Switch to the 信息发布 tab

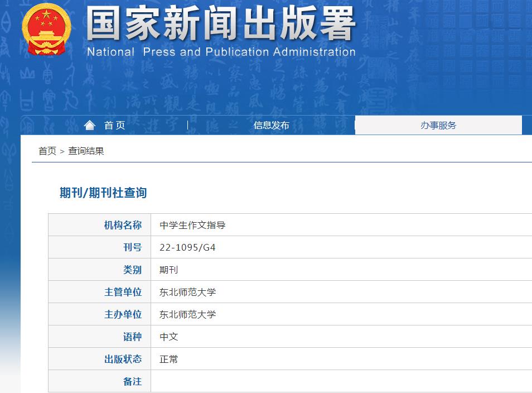[272, 125]
